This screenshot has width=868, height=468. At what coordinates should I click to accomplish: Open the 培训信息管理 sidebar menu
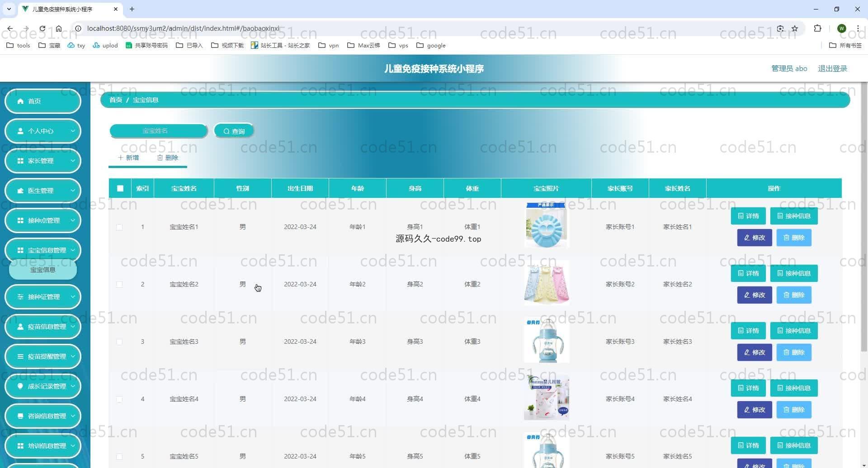point(43,446)
